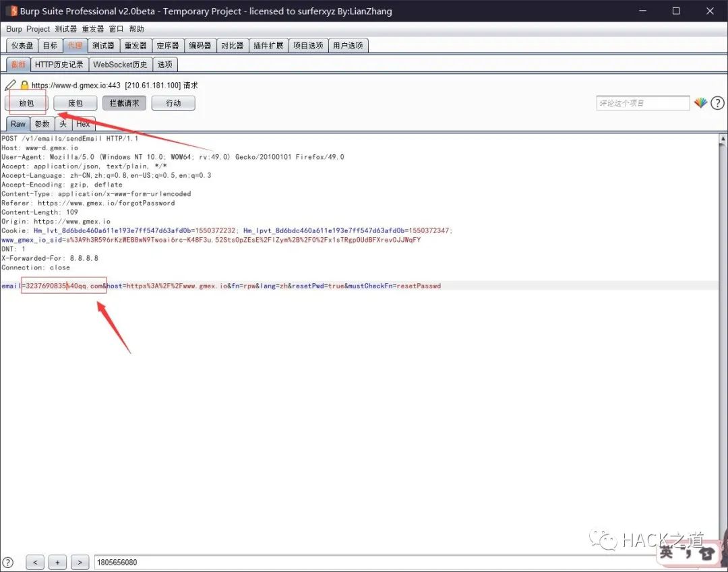Image resolution: width=728 pixels, height=572 pixels.
Task: Click the email=3237690835 parameter value
Action: [x=64, y=286]
